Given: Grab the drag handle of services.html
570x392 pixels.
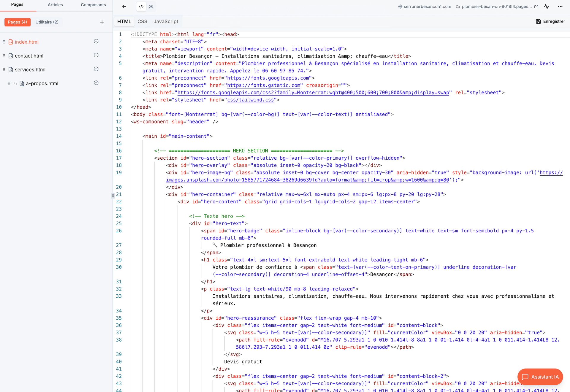Looking at the screenshot, I should [4, 70].
